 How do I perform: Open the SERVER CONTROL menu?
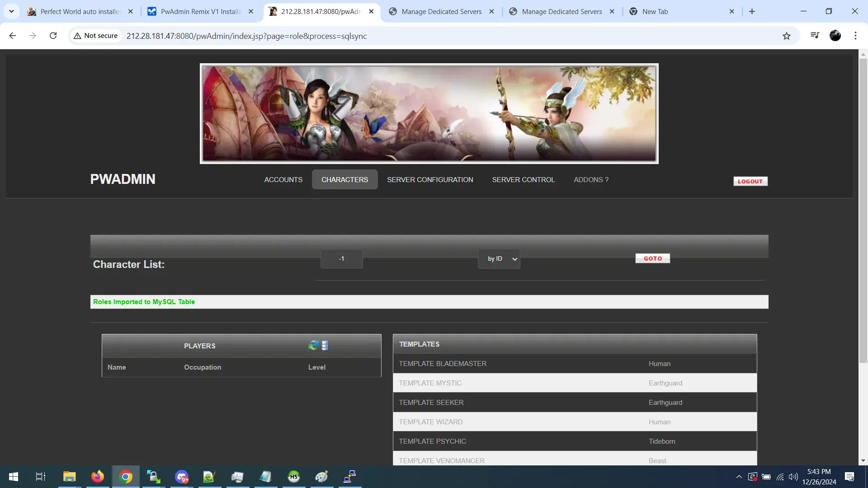[524, 179]
